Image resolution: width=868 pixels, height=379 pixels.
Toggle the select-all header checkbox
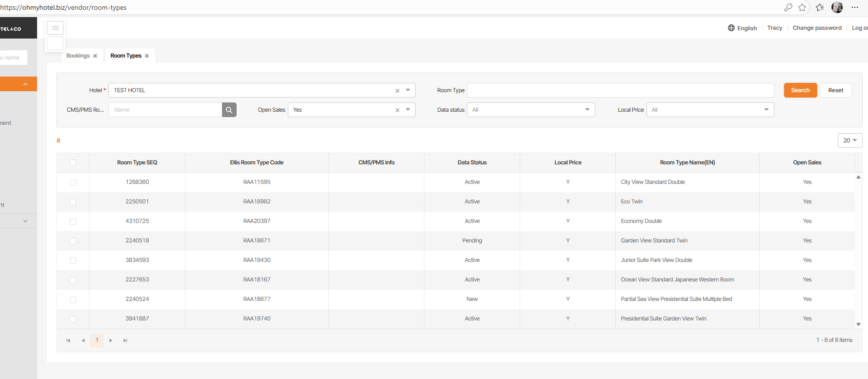click(x=73, y=163)
